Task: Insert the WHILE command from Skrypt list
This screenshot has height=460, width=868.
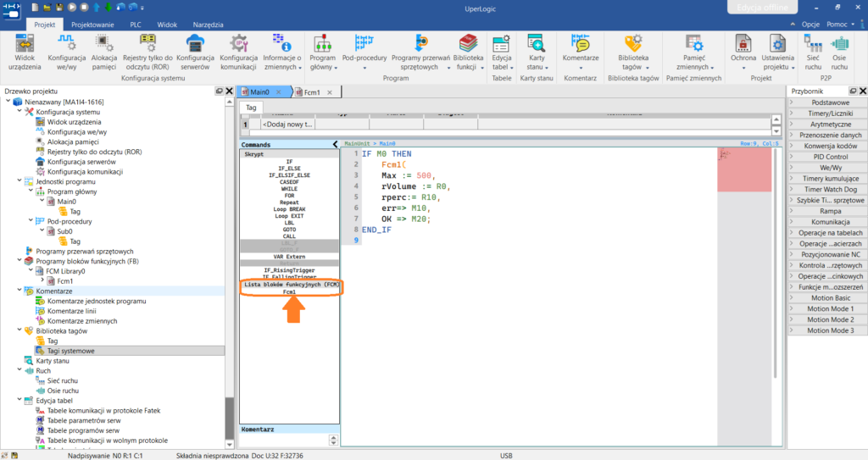Action: pyautogui.click(x=290, y=189)
